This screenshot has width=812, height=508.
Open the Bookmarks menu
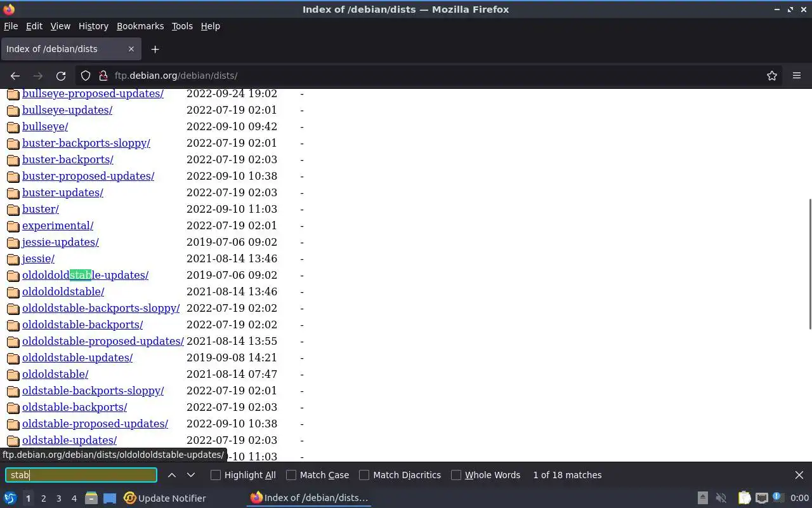click(140, 26)
